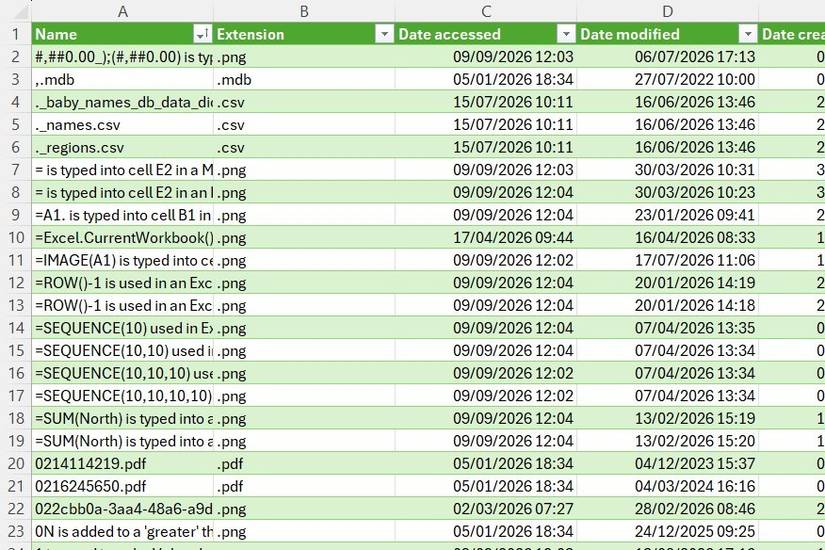Select date modified 04/03/2024 16:16
The image size is (825, 550).
tap(667, 487)
